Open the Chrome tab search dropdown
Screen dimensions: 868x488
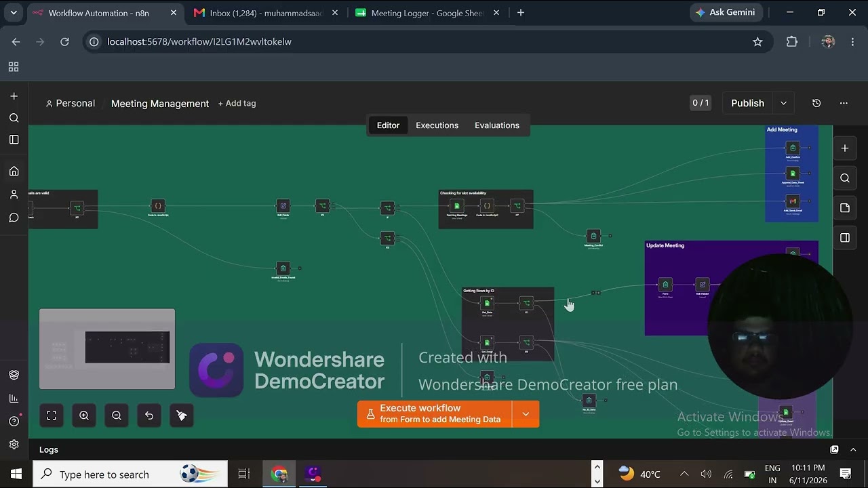point(14,12)
